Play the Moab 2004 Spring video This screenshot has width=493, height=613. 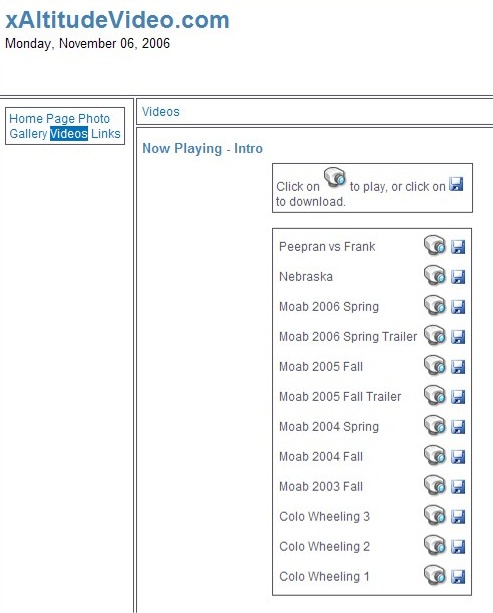435,426
